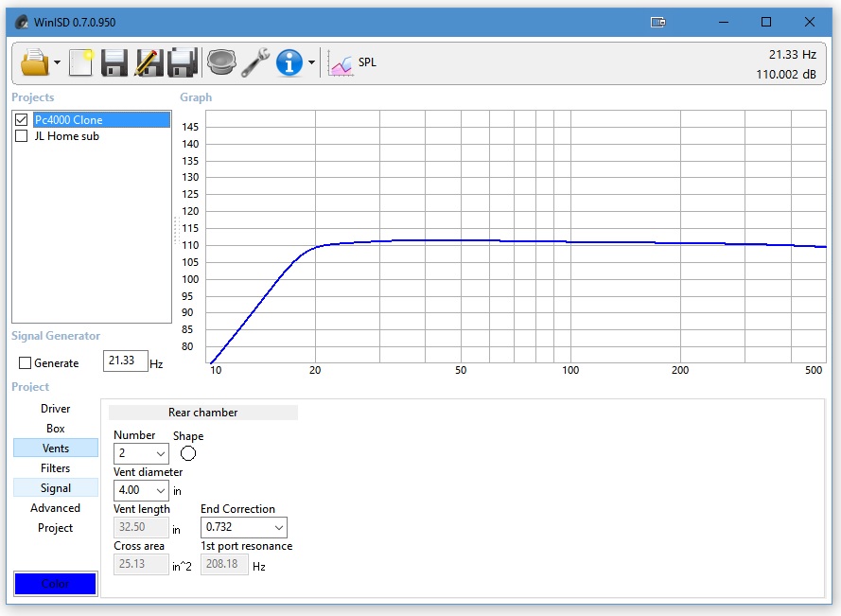The width and height of the screenshot is (841, 616).
Task: Switch to the Box tab
Action: tap(56, 429)
